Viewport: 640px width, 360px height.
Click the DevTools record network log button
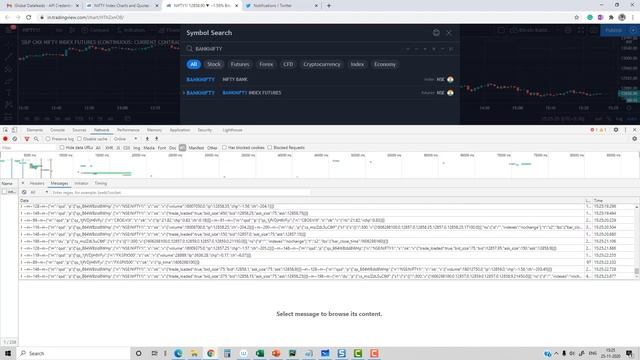(x=5, y=139)
